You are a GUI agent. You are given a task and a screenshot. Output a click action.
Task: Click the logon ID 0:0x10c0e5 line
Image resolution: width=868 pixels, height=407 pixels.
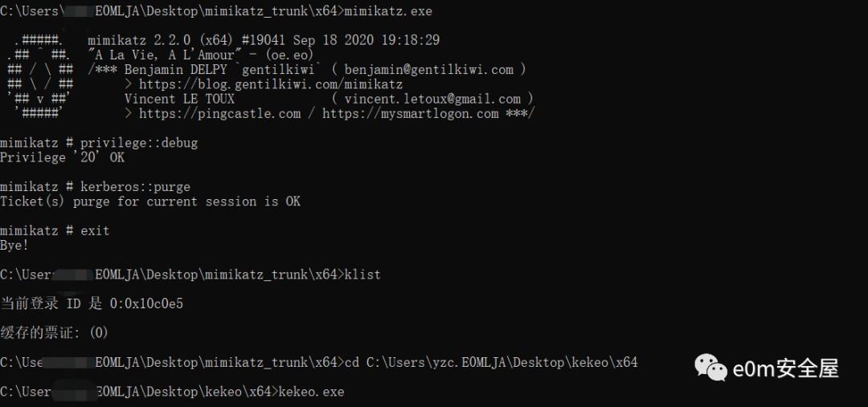click(92, 303)
